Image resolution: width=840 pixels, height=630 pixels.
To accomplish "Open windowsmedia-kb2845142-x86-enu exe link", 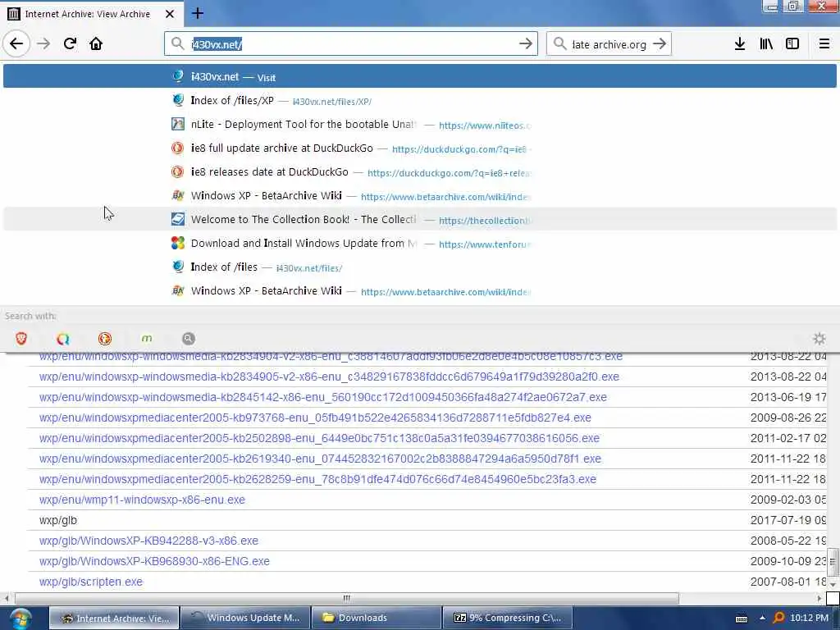I will point(323,397).
